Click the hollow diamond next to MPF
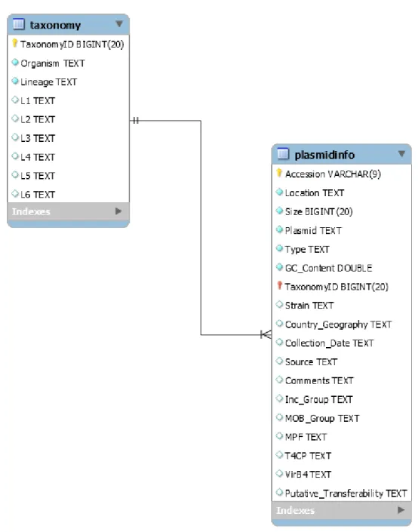This screenshot has width=418, height=532. [x=279, y=435]
